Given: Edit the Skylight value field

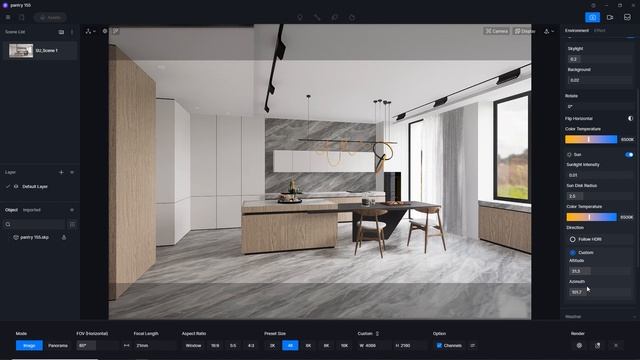Looking at the screenshot, I should tap(600, 59).
